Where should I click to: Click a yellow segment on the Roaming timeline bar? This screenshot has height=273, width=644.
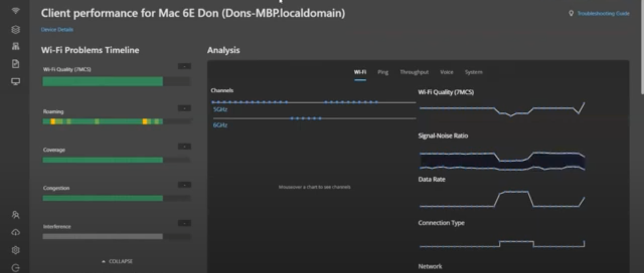point(53,121)
